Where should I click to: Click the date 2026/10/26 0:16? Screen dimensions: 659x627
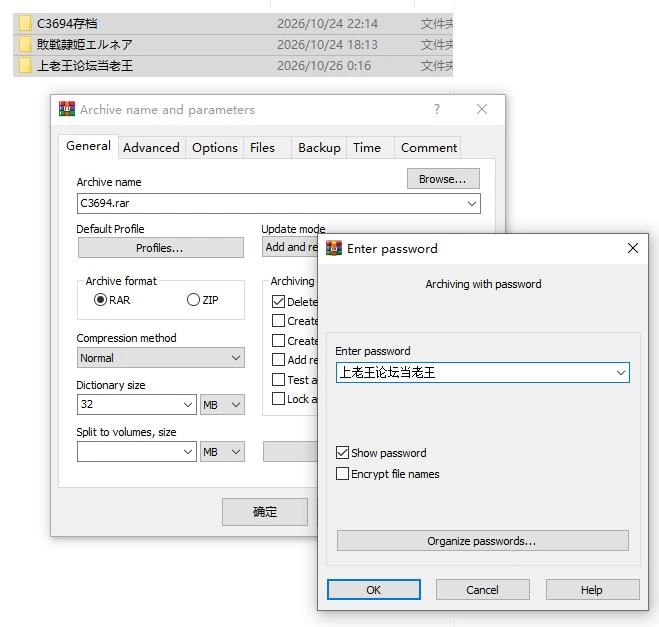324,66
